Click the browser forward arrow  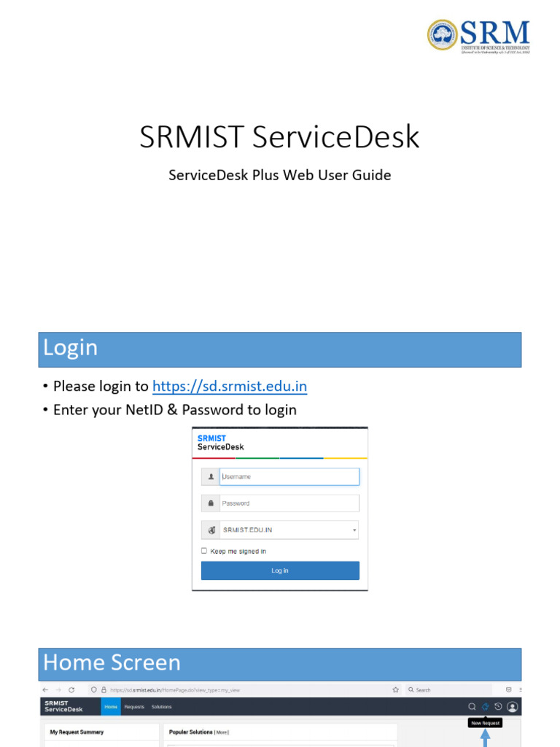coord(58,690)
